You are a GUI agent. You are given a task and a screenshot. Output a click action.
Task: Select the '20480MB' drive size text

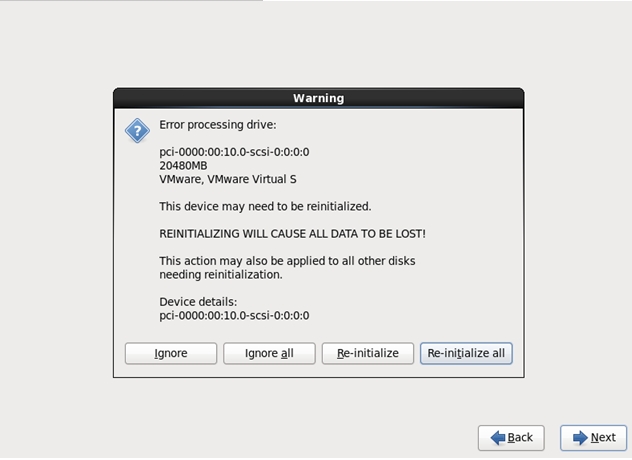coord(183,166)
